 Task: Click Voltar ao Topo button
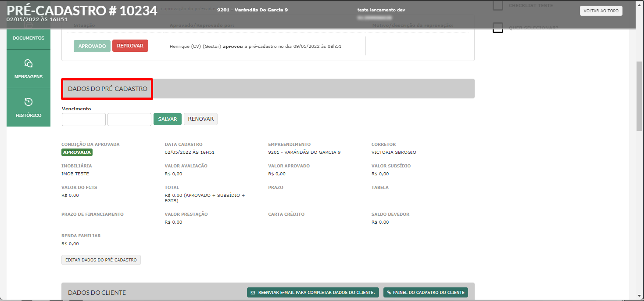(x=601, y=11)
